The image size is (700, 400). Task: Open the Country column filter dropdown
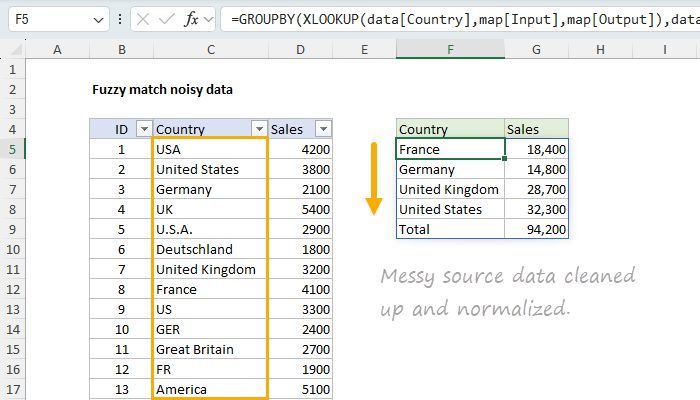click(x=259, y=129)
